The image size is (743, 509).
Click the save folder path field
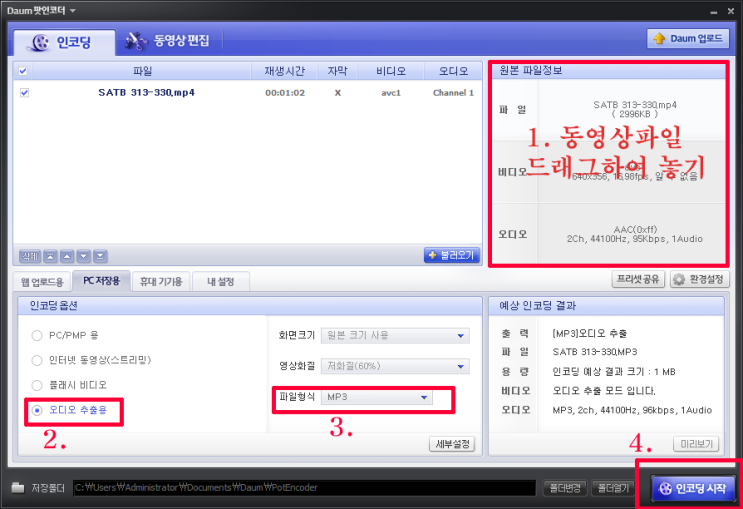pyautogui.click(x=304, y=488)
